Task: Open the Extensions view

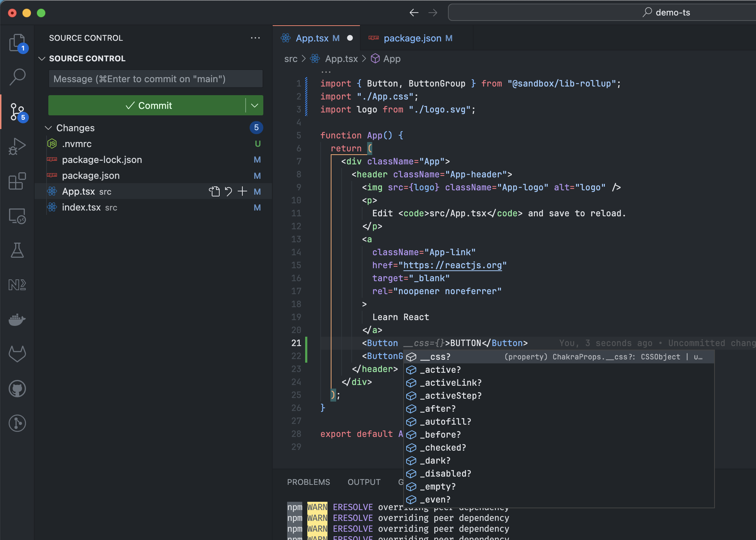Action: point(17,181)
